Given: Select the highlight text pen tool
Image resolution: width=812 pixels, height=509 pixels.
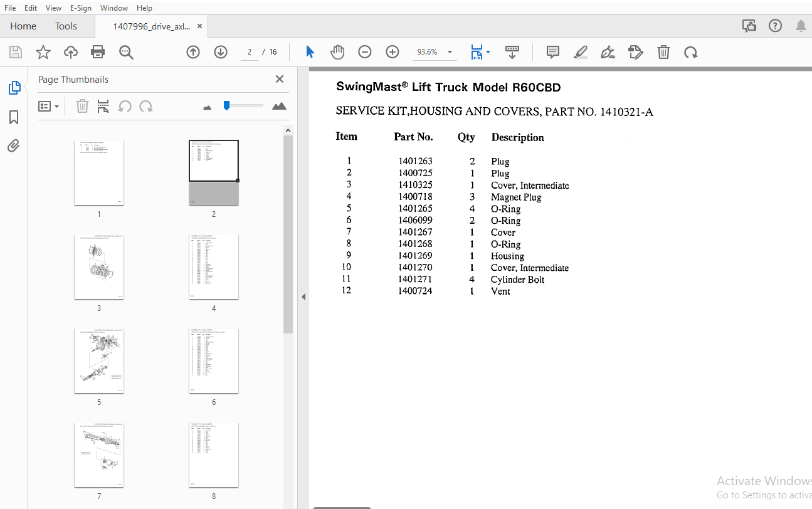Looking at the screenshot, I should pyautogui.click(x=581, y=52).
